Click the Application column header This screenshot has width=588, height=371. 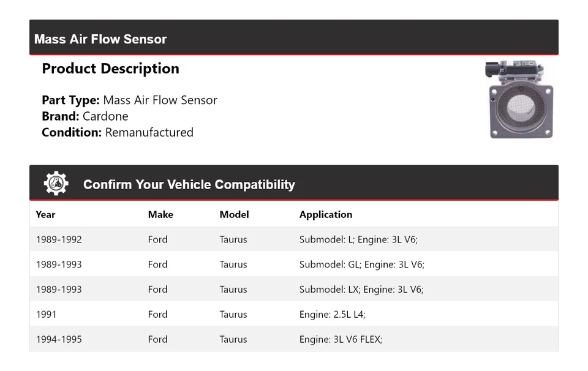325,214
